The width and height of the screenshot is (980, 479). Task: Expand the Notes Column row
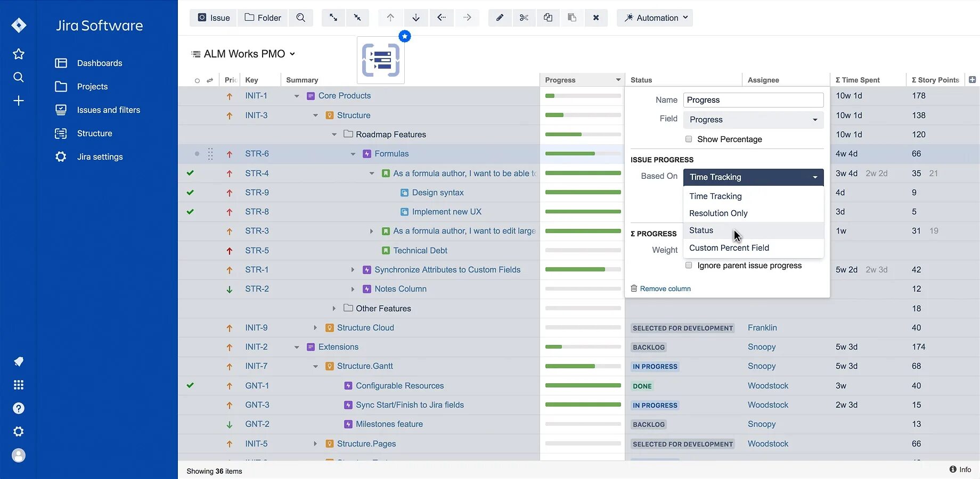coord(353,289)
